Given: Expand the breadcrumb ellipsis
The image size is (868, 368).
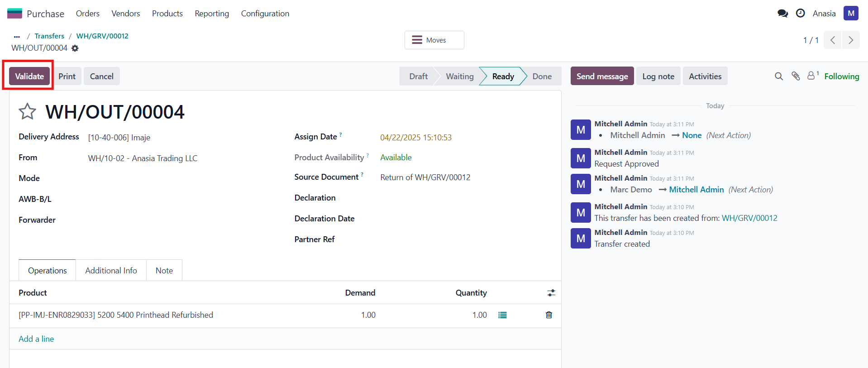Looking at the screenshot, I should click(x=17, y=36).
